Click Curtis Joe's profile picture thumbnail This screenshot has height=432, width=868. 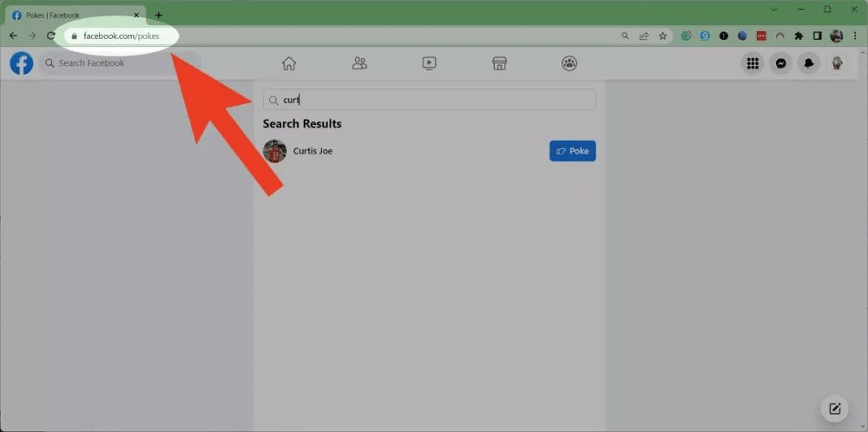[x=274, y=151]
